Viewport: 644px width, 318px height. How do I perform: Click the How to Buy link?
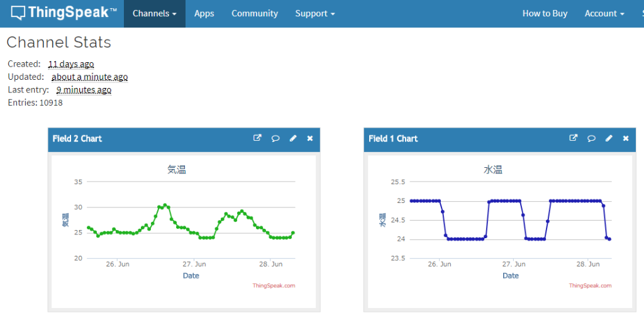pos(545,13)
